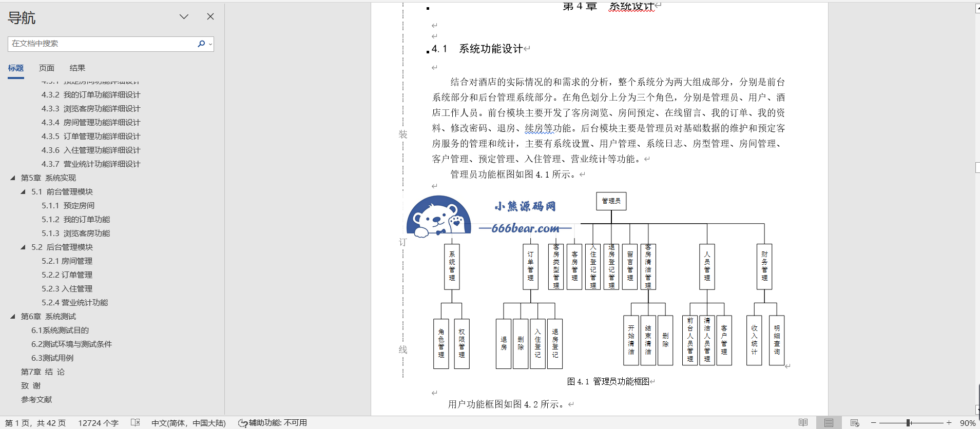This screenshot has height=429, width=980.
Task: Collapse the 第5章 系统实现 heading
Action: 13,178
